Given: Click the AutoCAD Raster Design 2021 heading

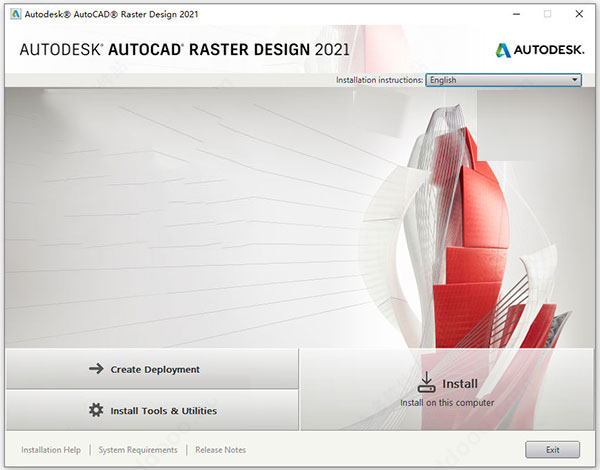Looking at the screenshot, I should tap(184, 50).
